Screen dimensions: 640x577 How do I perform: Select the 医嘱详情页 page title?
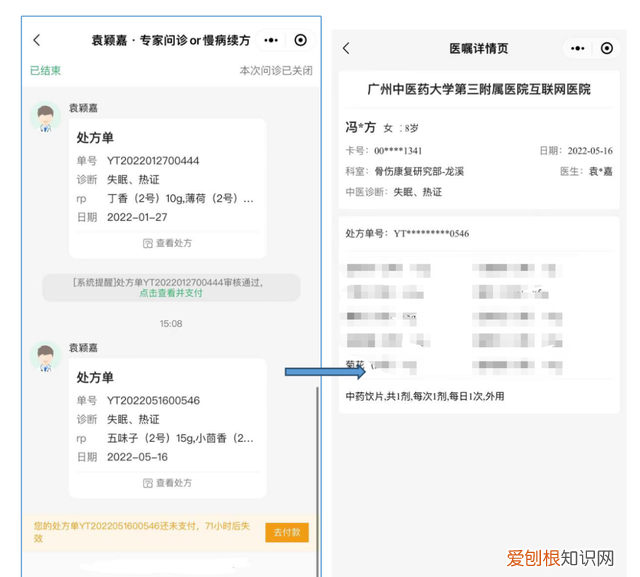479,49
